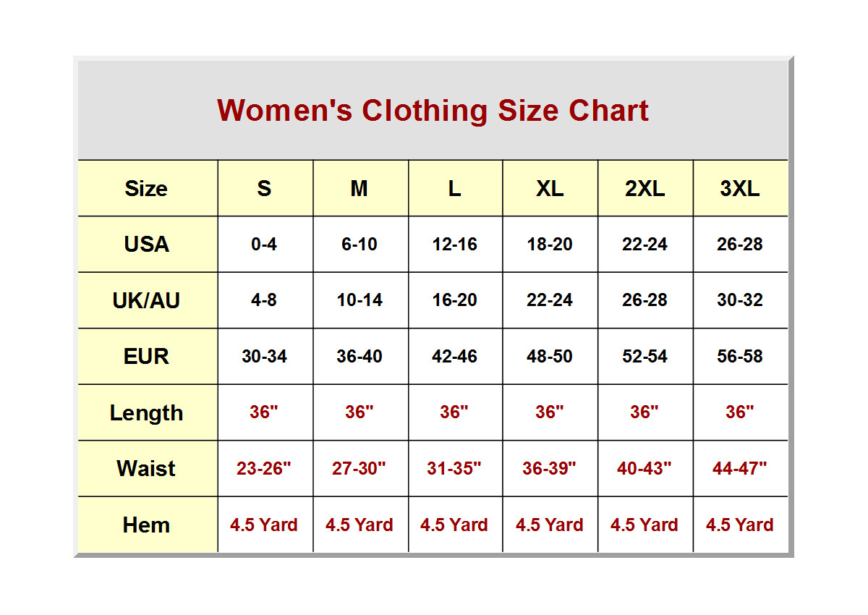Click the Length row label
The height and width of the screenshot is (615, 868).
point(147,413)
